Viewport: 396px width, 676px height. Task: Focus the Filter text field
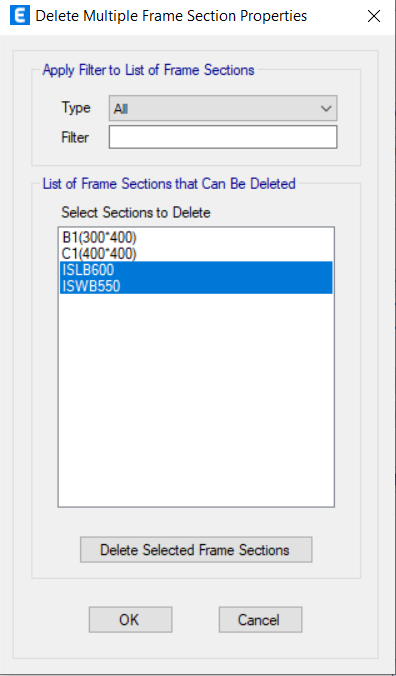pyautogui.click(x=223, y=137)
